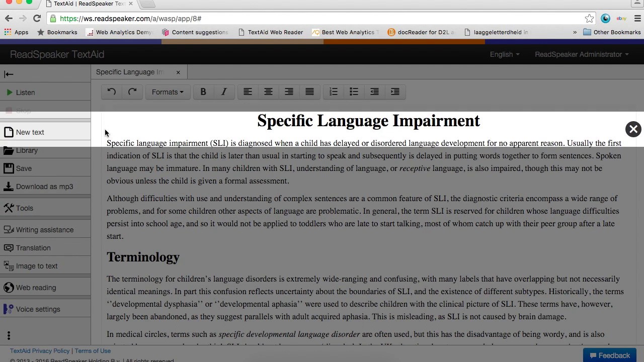Open the Apps bookmark shortcut
This screenshot has height=362, width=644.
(x=17, y=32)
